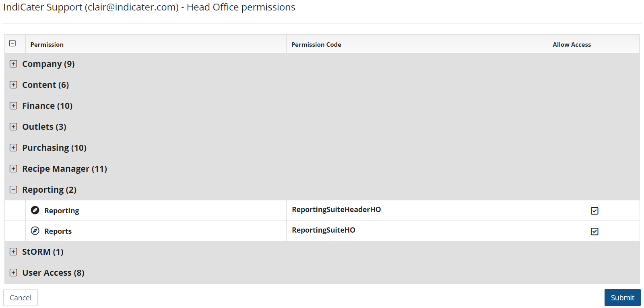
Task: Uncheck Allow Access for ReportingSuiteHeaderHO
Action: 594,211
